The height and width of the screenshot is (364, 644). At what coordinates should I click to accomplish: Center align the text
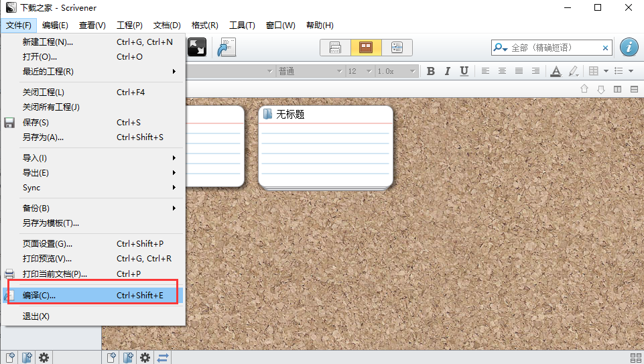[502, 71]
